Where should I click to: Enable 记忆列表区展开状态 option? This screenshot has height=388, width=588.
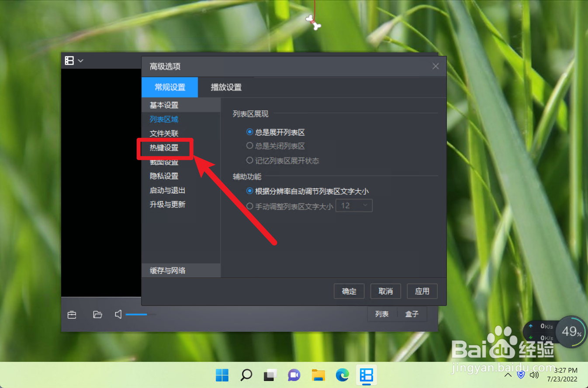(x=250, y=161)
